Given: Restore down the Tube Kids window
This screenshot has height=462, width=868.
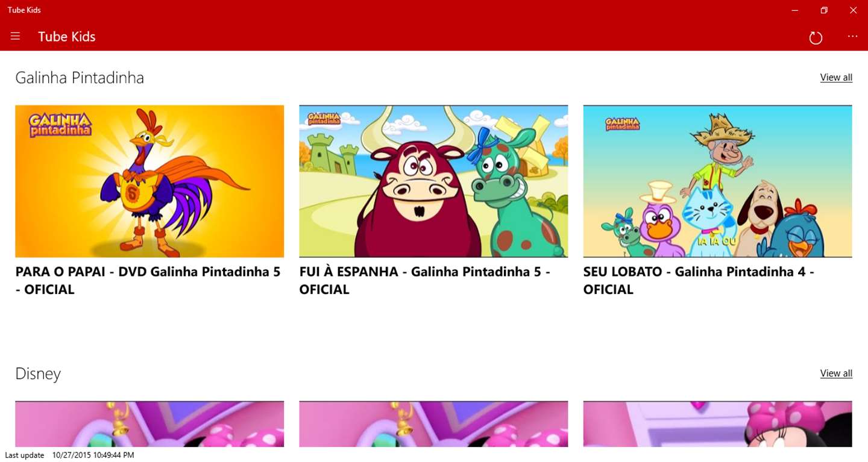Looking at the screenshot, I should point(824,10).
